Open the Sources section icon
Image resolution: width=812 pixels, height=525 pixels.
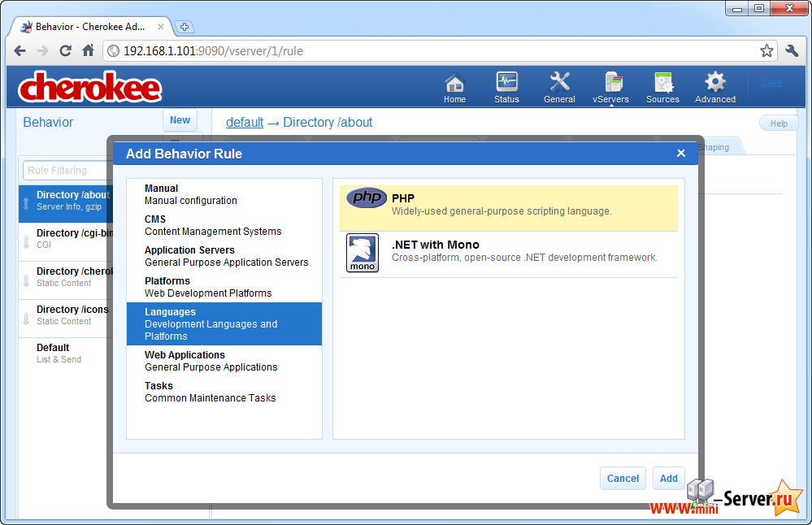[663, 82]
